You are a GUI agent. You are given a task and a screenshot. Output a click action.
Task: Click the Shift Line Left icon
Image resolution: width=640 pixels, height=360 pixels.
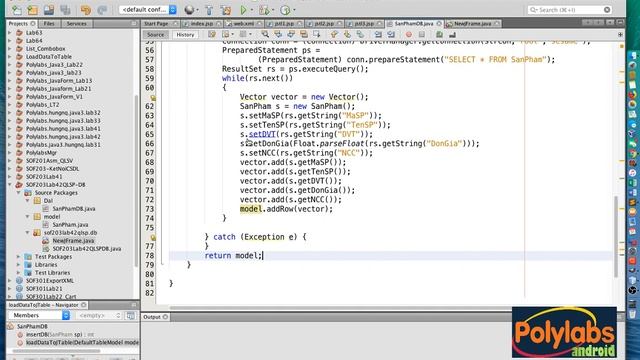[x=378, y=35]
